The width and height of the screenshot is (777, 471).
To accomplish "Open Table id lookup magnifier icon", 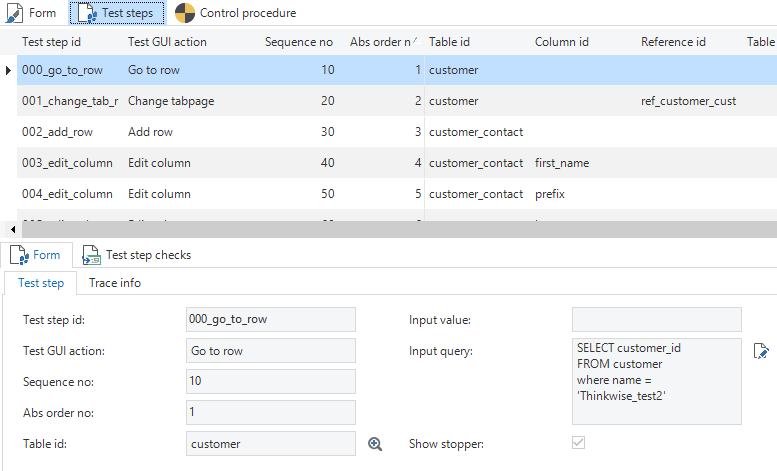I will pos(375,444).
